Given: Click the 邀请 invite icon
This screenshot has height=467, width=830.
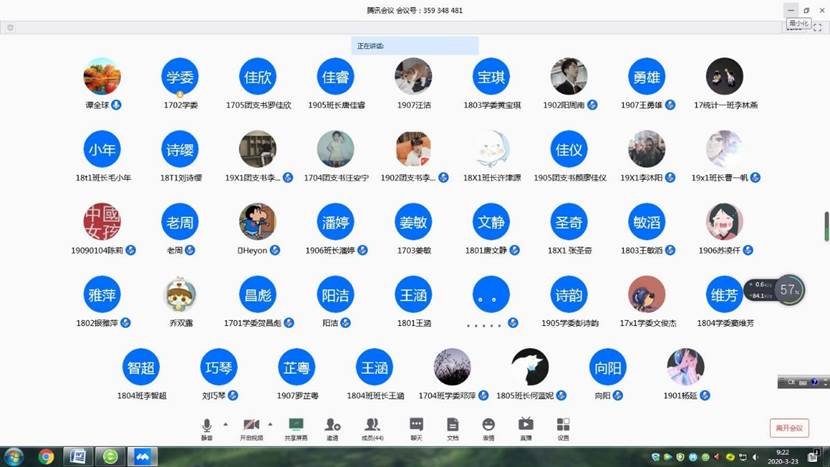Looking at the screenshot, I should 332,426.
